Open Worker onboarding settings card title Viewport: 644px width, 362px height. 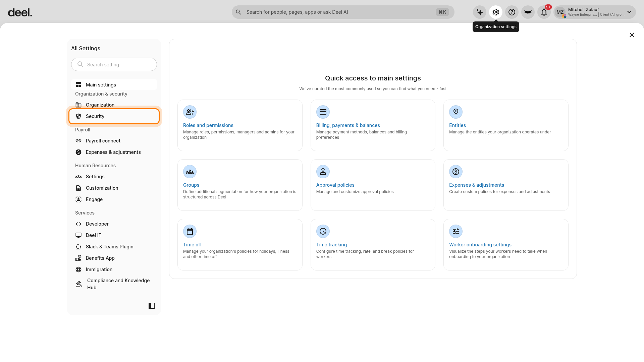pyautogui.click(x=480, y=245)
